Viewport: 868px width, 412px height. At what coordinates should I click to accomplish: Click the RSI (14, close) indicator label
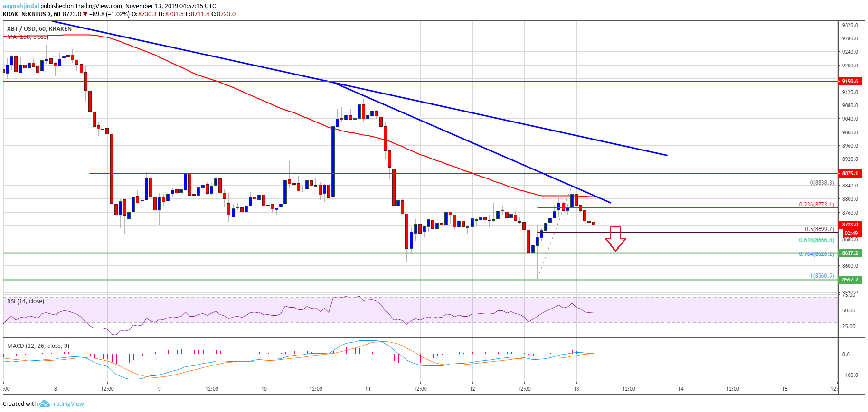tap(26, 301)
